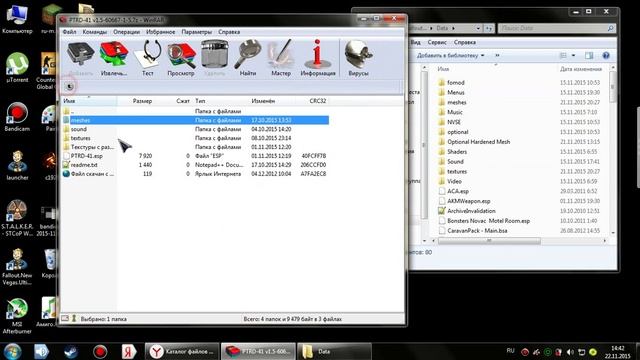The image size is (640, 360).
Task: Select the readme.txt file
Action: tap(196, 165)
